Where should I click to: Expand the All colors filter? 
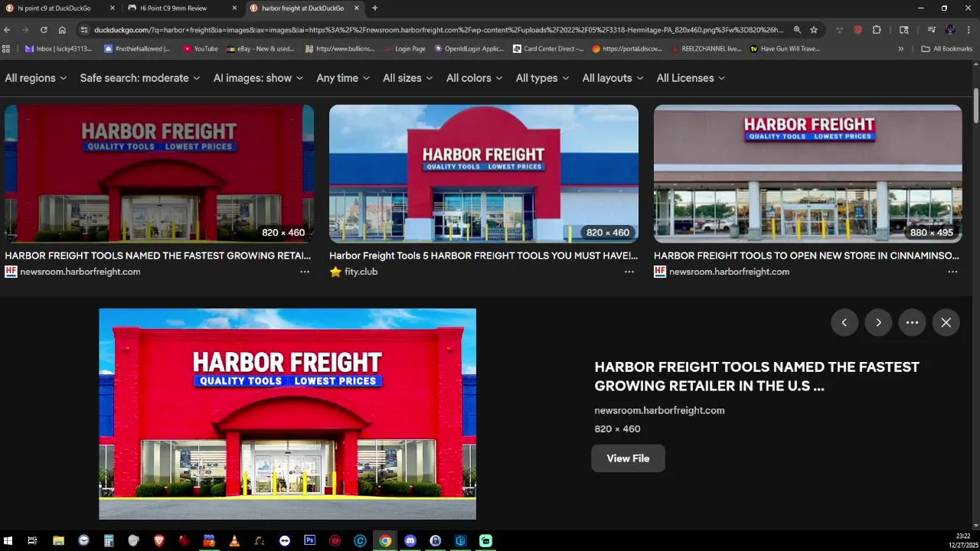(475, 78)
